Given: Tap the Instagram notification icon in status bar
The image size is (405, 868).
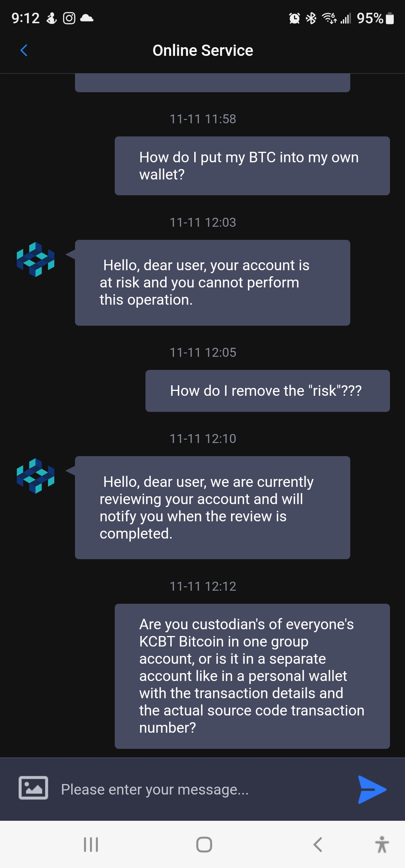Looking at the screenshot, I should click(69, 18).
